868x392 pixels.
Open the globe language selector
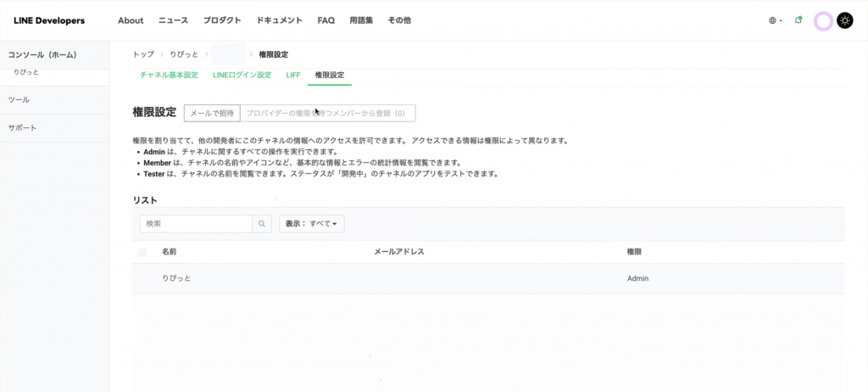tap(774, 20)
